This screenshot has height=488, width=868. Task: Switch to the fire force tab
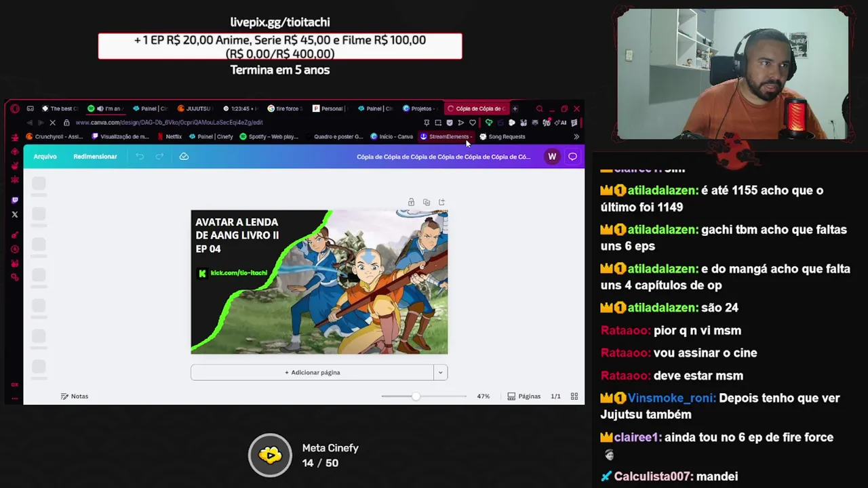285,108
